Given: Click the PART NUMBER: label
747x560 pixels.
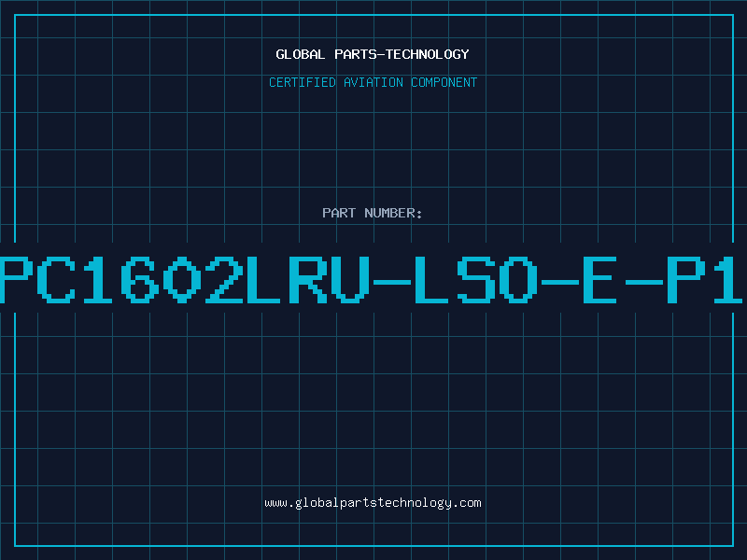Looking at the screenshot, I should pyautogui.click(x=372, y=213).
